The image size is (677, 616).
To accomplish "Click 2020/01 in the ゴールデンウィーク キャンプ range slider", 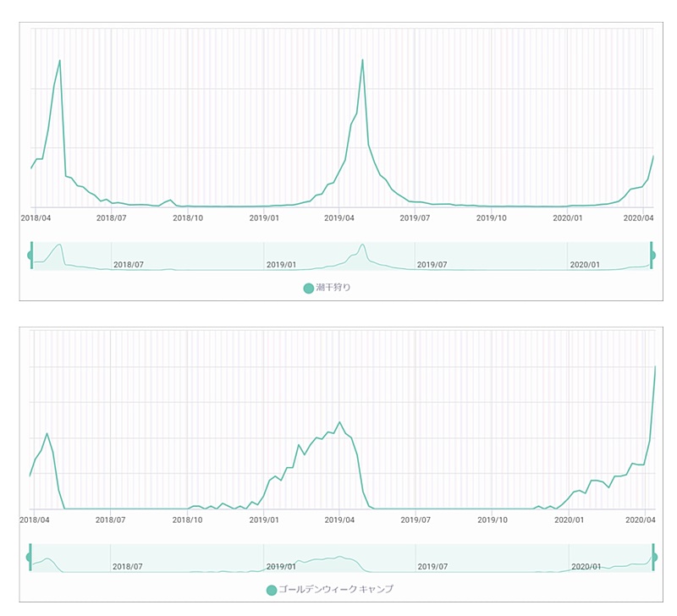I will click(586, 566).
